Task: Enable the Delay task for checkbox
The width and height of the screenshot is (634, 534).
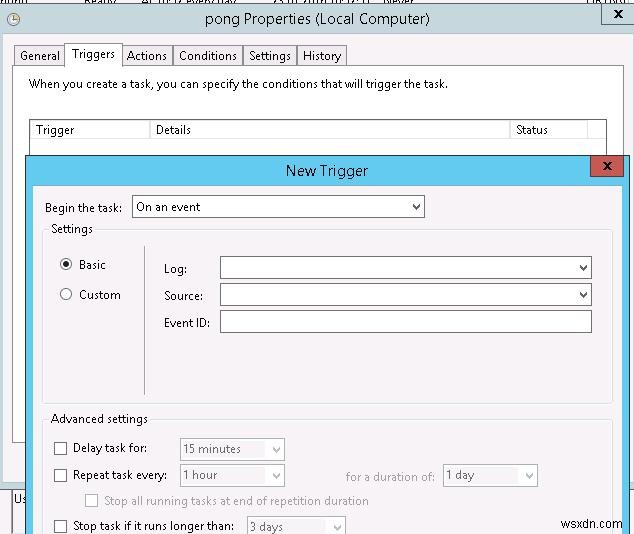Action: 60,448
